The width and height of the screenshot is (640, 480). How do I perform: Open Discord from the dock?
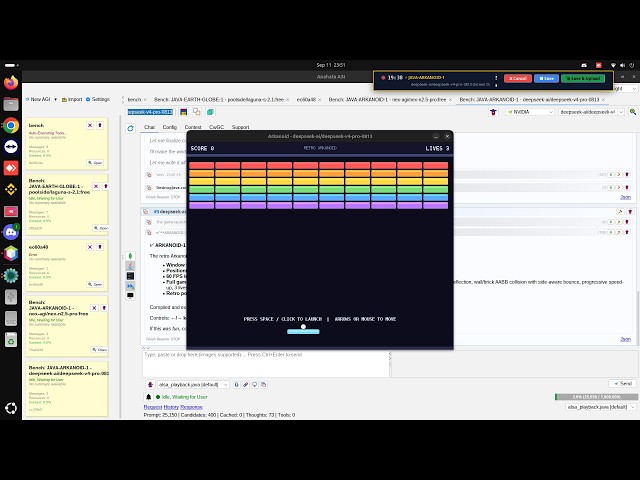coord(11,232)
